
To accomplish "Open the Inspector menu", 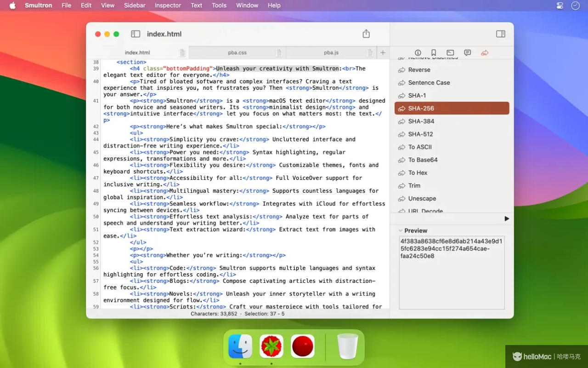I will click(168, 6).
